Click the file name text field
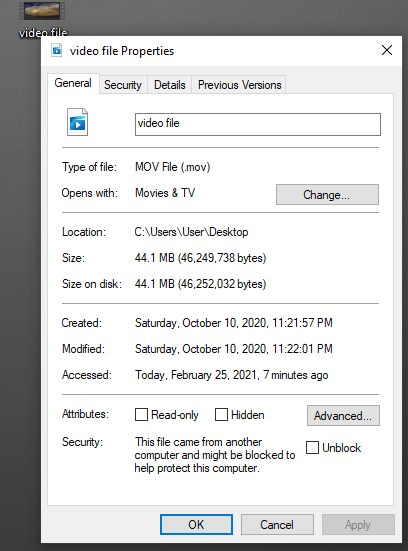This screenshot has width=408, height=551. pyautogui.click(x=258, y=124)
